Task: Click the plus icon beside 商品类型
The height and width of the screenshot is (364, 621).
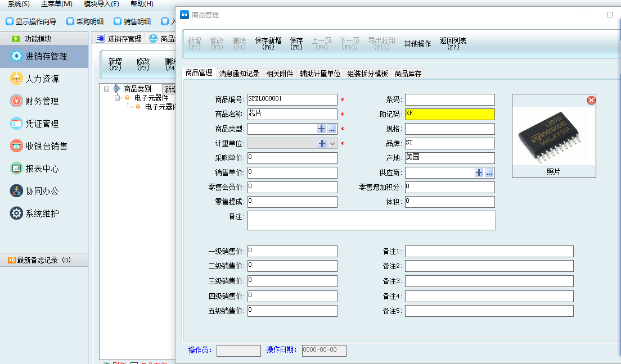Action: tap(321, 129)
